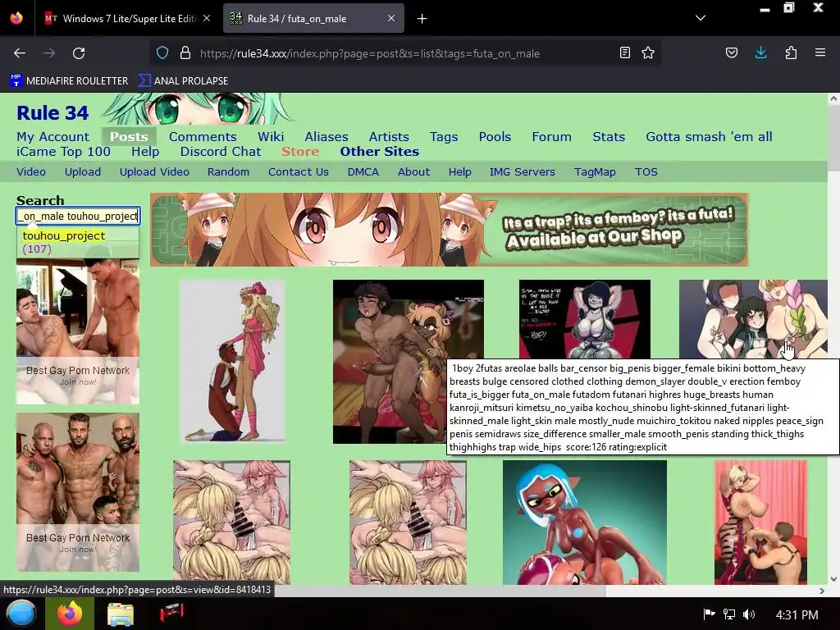
Task: Open the Stats page
Action: 609,137
